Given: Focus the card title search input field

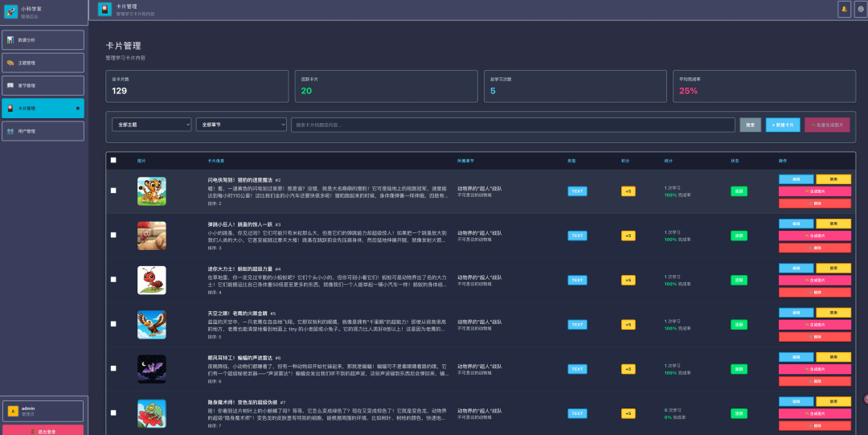Looking at the screenshot, I should tap(513, 125).
